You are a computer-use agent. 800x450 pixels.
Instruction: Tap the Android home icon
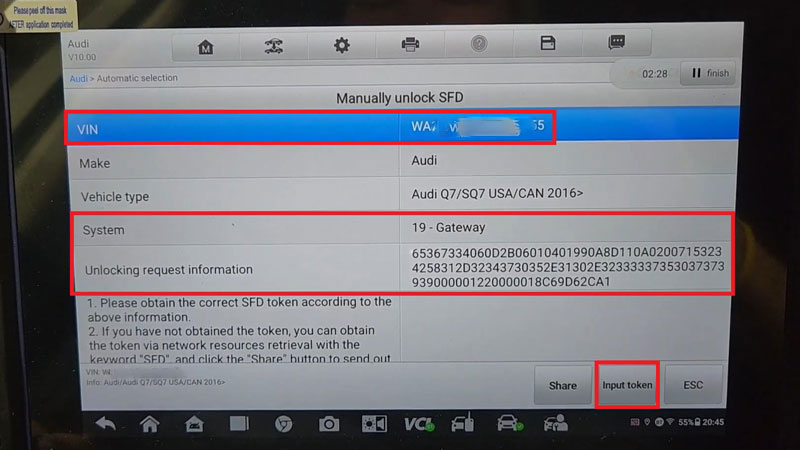[x=149, y=424]
